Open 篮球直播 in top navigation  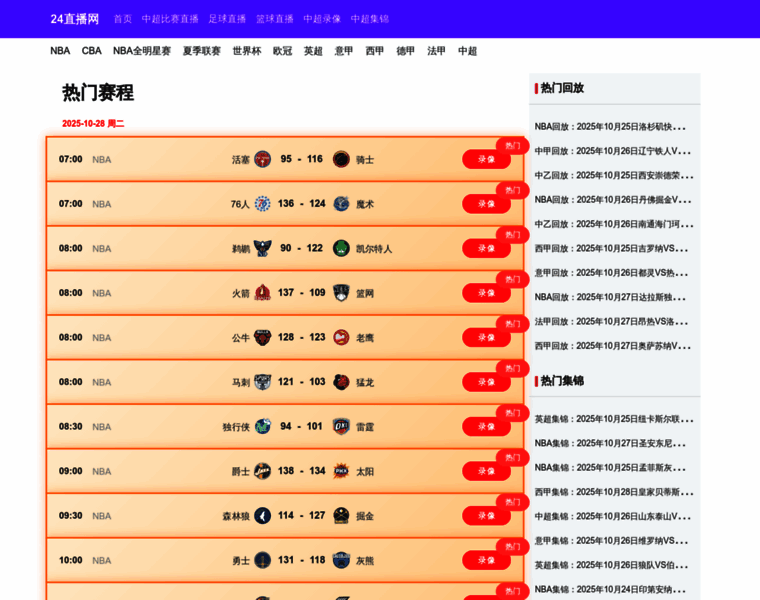click(x=275, y=19)
